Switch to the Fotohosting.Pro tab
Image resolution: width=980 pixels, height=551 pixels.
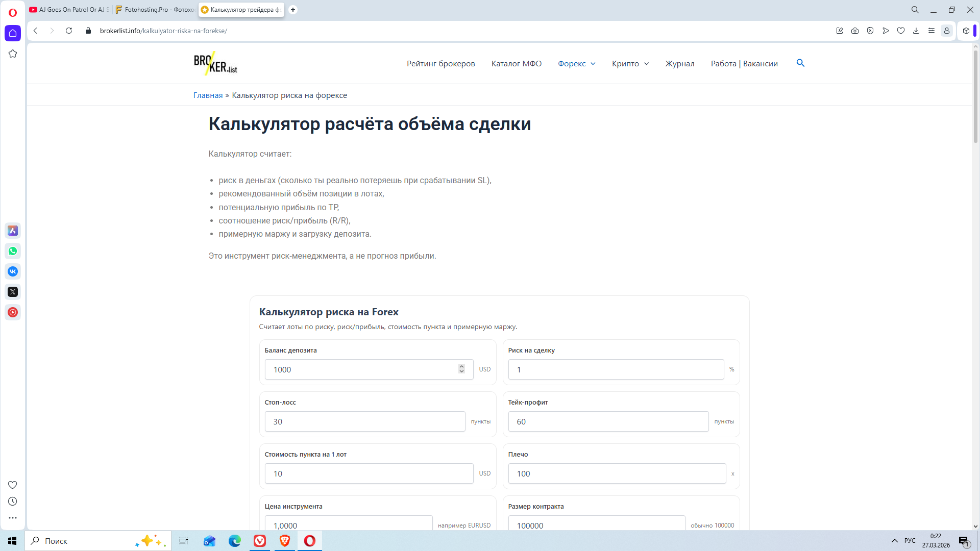coord(155,10)
